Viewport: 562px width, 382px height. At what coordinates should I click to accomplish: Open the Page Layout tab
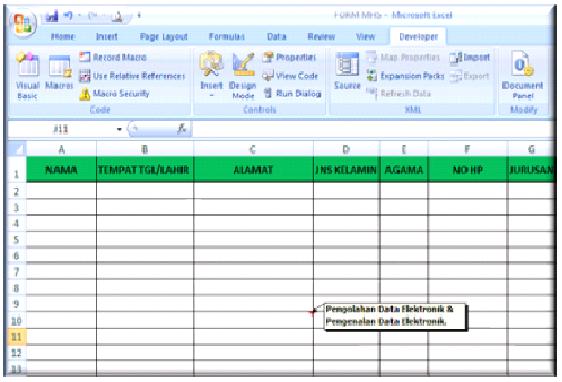point(163,37)
